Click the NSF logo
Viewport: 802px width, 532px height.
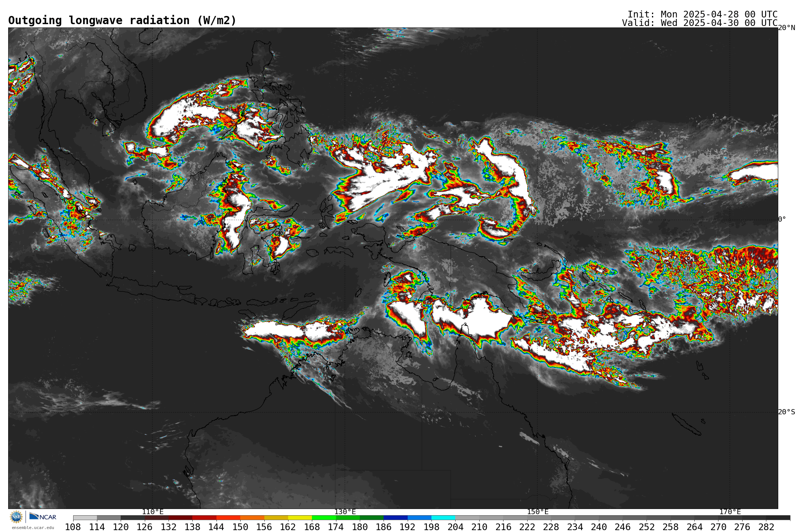coord(16,516)
